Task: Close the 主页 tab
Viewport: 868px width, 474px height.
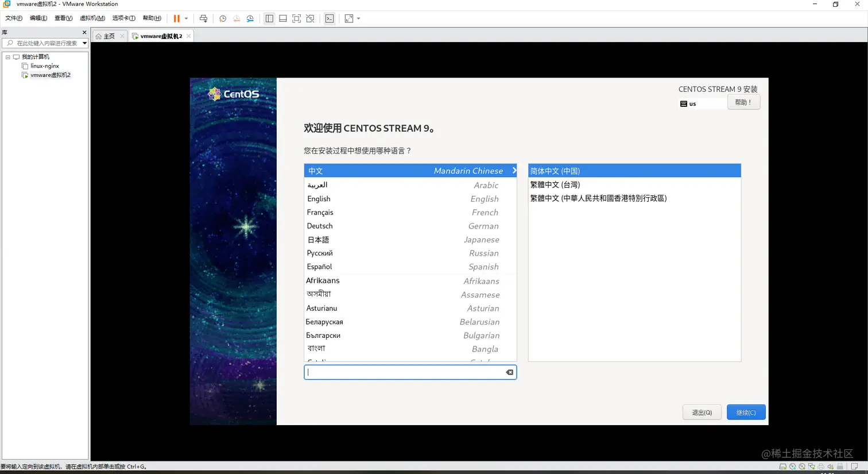Action: click(122, 36)
